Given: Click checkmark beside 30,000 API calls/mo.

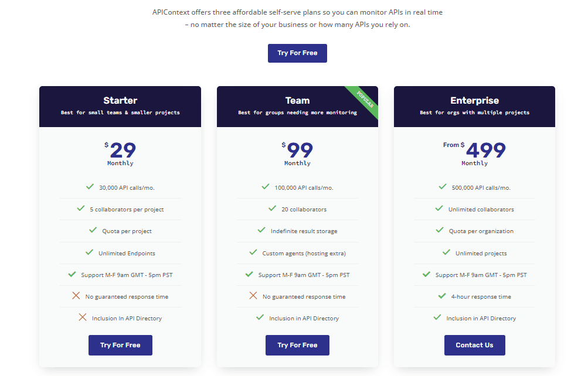Looking at the screenshot, I should tap(90, 187).
